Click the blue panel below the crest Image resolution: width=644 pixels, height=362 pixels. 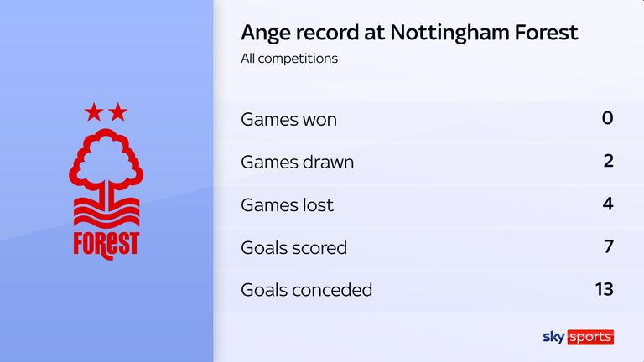106,310
